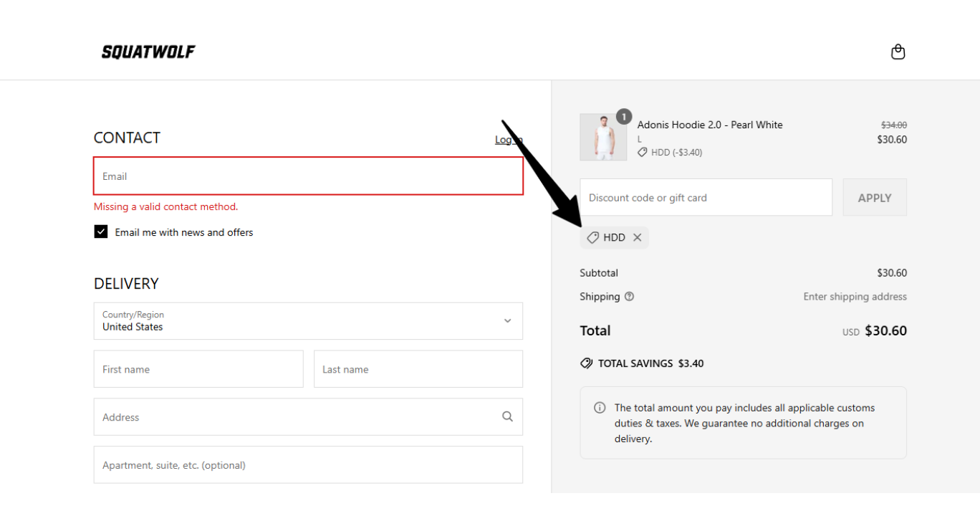Screen dimensions: 980x516
Task: Click the Adonis Hoodie product thumbnail
Action: [x=603, y=137]
